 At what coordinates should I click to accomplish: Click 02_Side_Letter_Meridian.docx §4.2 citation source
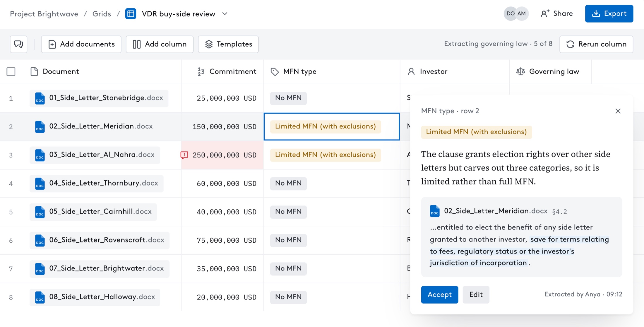point(498,211)
